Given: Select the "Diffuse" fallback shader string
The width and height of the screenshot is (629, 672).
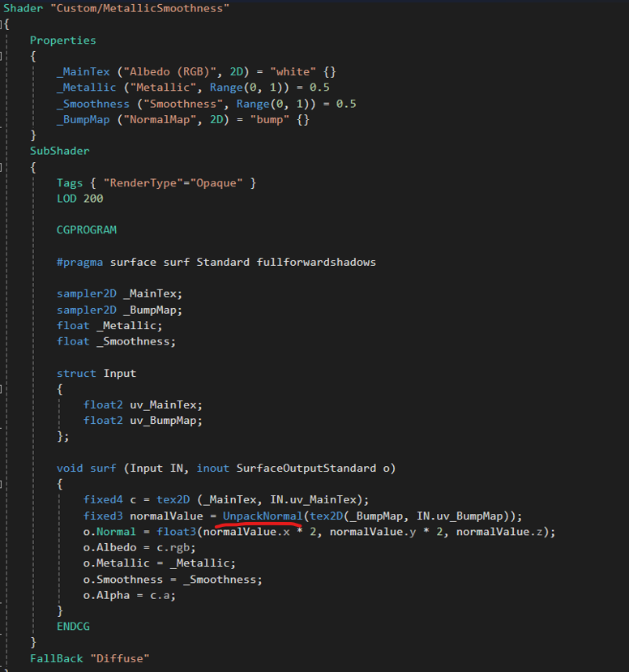Looking at the screenshot, I should [x=119, y=658].
